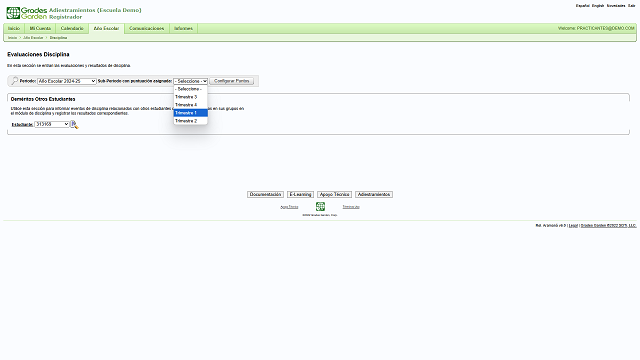640x360 pixels.
Task: Click small footer link left of logo
Action: click(289, 207)
